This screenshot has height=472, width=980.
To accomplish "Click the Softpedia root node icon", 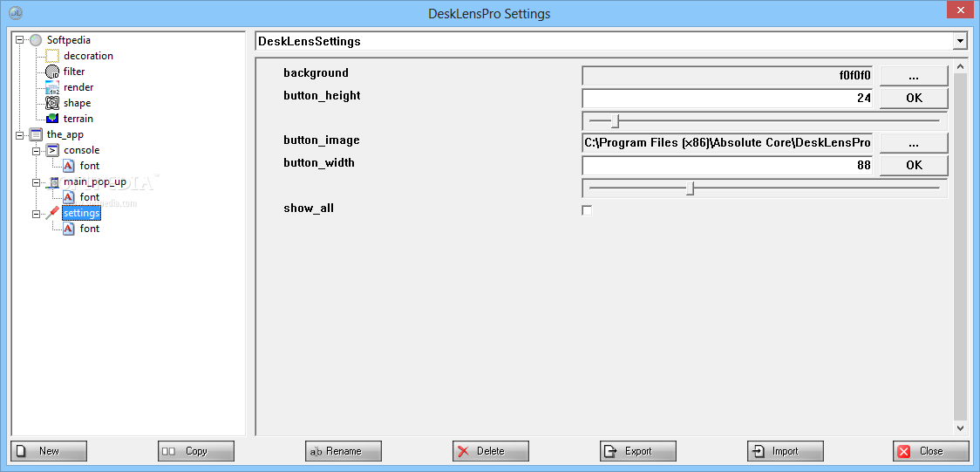I will point(37,40).
